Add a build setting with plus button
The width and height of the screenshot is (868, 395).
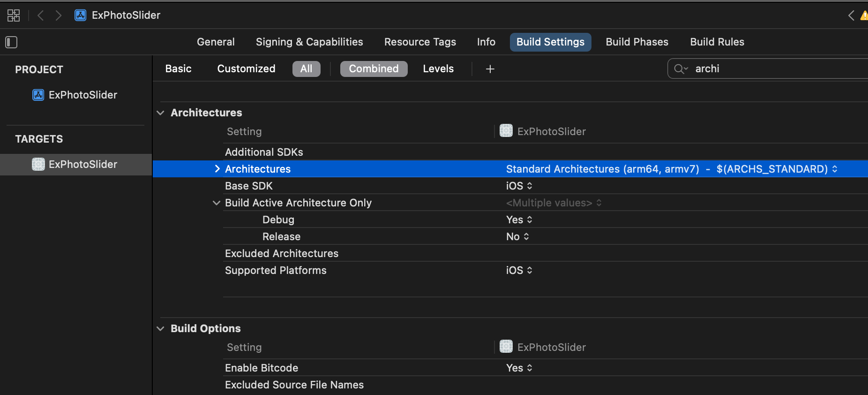click(490, 69)
